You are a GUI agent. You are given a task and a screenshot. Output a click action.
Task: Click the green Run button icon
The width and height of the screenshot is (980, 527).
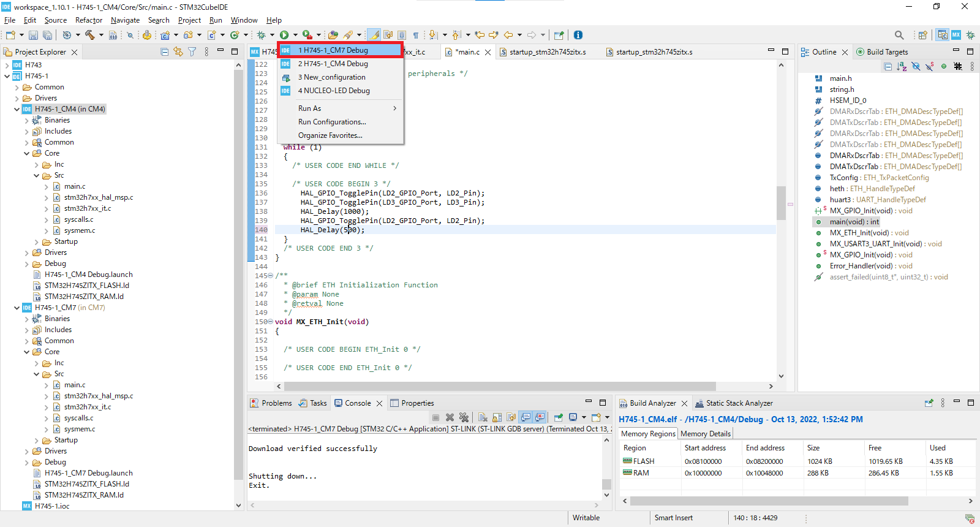284,35
